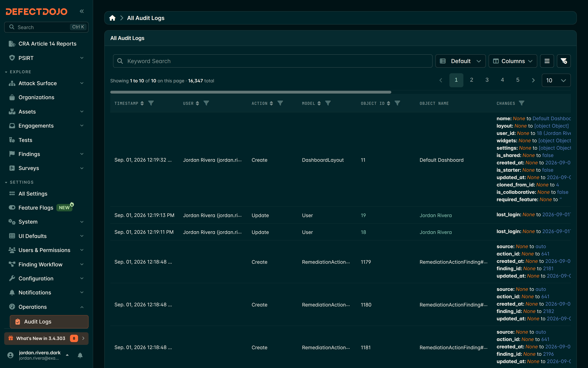Open row density menu (three lines icon)
588x368 pixels.
(x=547, y=61)
